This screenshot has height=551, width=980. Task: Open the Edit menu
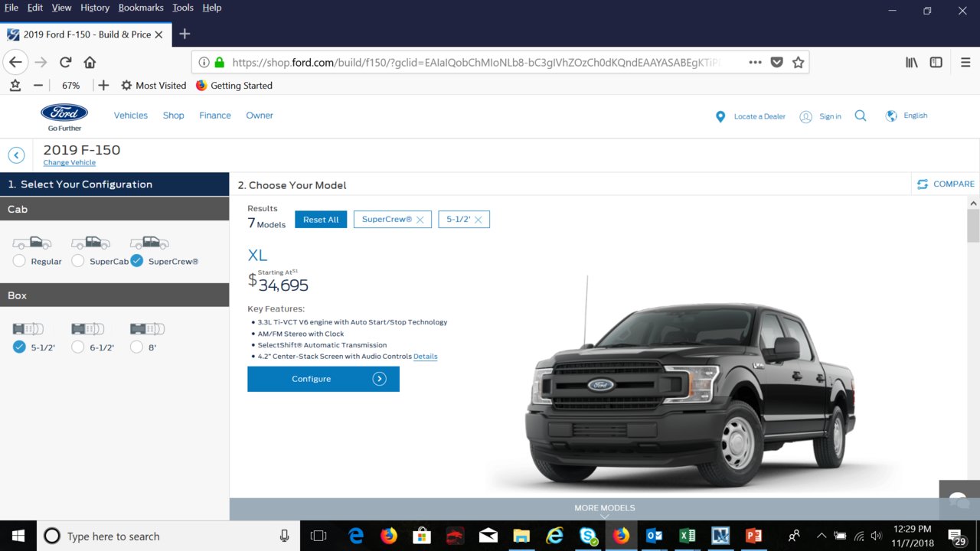35,8
